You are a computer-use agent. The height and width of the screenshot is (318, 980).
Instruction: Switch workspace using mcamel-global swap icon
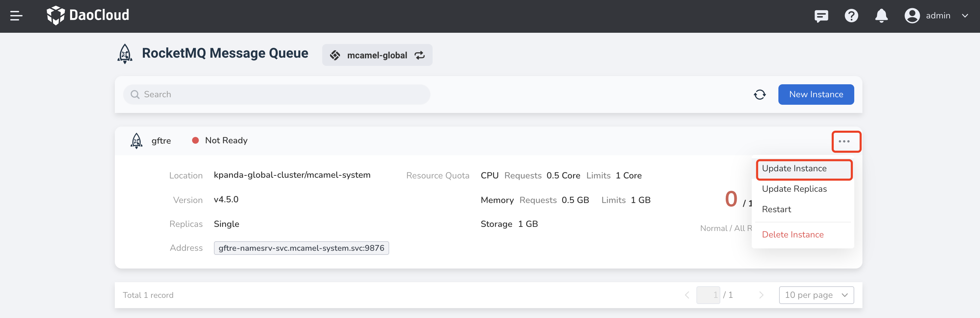(420, 56)
